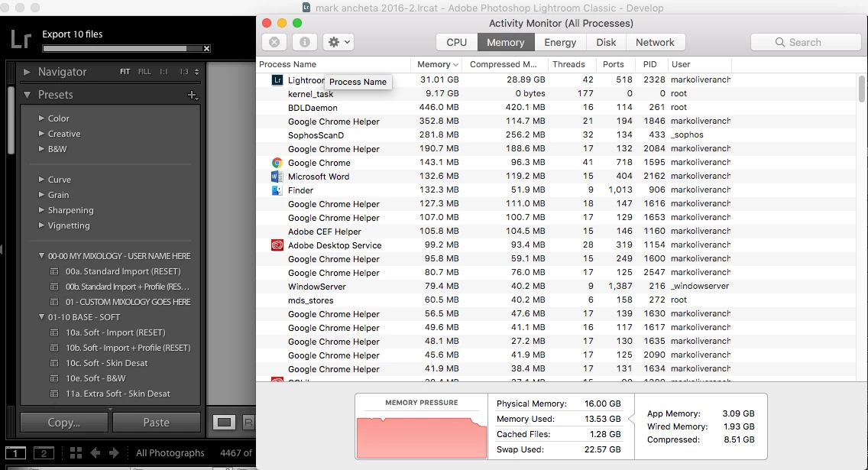Click the Search field in Activity Monitor
Image resolution: width=868 pixels, height=470 pixels.
805,42
